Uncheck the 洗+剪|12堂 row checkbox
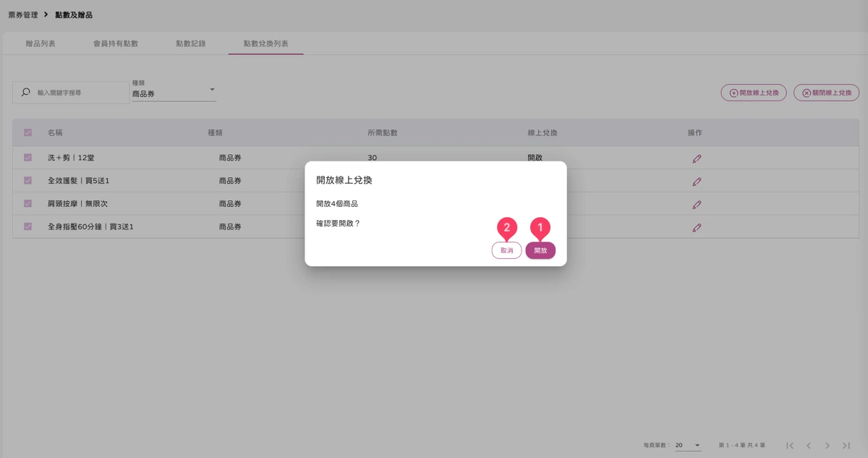Screen dimensions: 868x458 [x=28, y=157]
